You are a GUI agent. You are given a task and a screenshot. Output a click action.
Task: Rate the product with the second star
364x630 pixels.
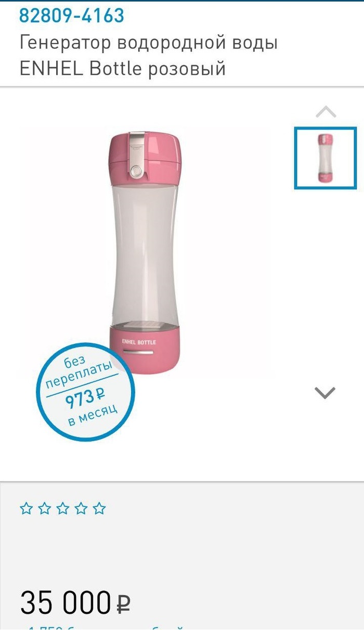tap(44, 509)
